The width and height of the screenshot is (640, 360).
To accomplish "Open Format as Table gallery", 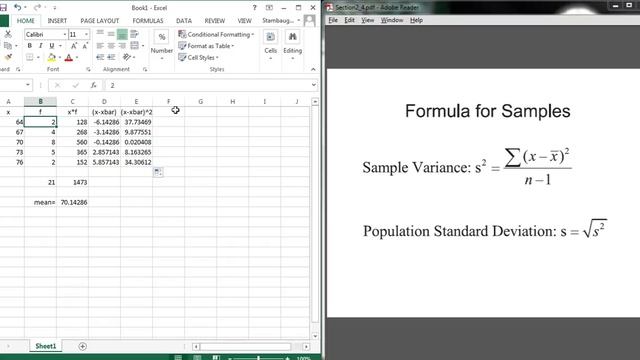I will [x=206, y=46].
